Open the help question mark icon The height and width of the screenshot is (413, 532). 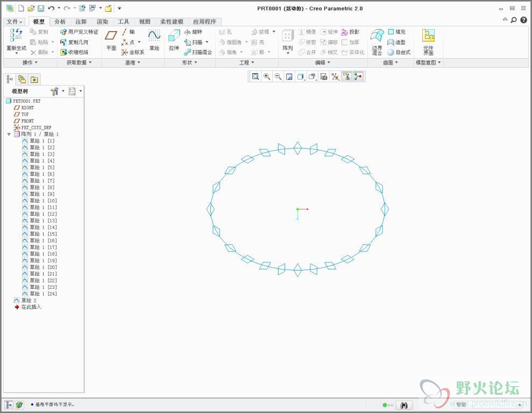(523, 20)
